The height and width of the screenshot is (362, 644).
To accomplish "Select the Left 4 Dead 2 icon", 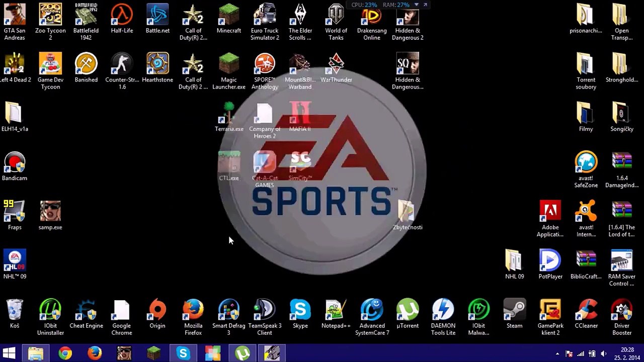I will coord(15,68).
